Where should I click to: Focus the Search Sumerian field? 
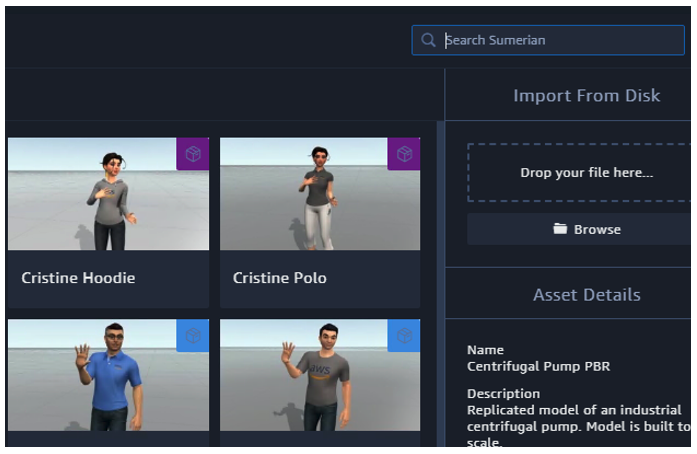(548, 40)
